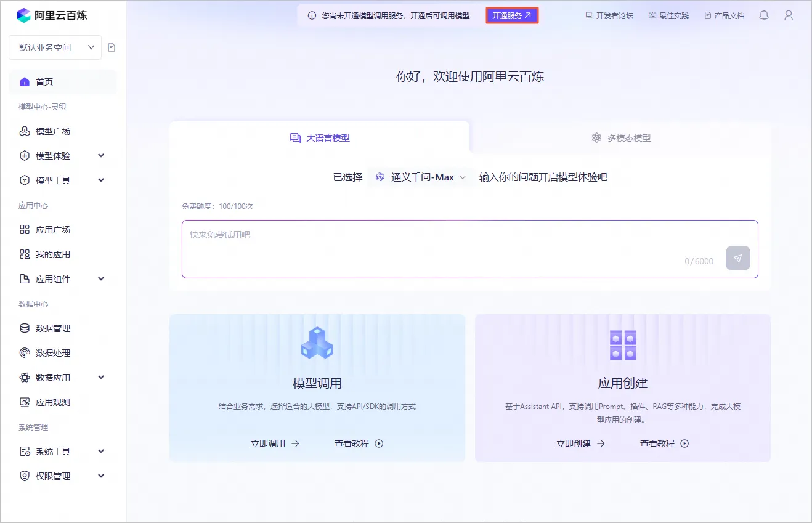812x523 pixels.
Task: Click the 模型体验 sidebar icon
Action: 25,156
